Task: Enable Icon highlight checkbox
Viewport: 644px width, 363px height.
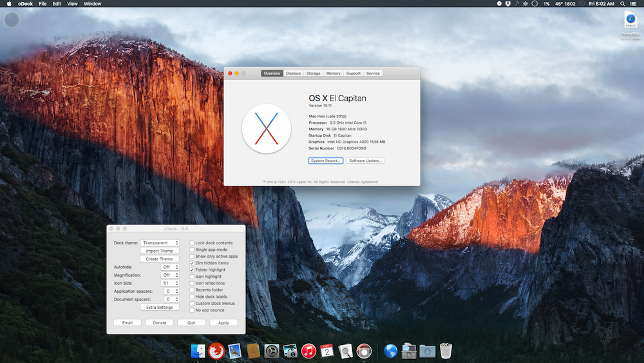Action: [192, 277]
